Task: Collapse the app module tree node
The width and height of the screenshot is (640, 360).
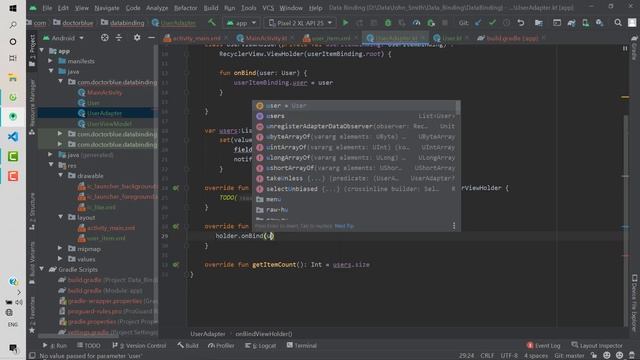Action: pyautogui.click(x=42, y=51)
